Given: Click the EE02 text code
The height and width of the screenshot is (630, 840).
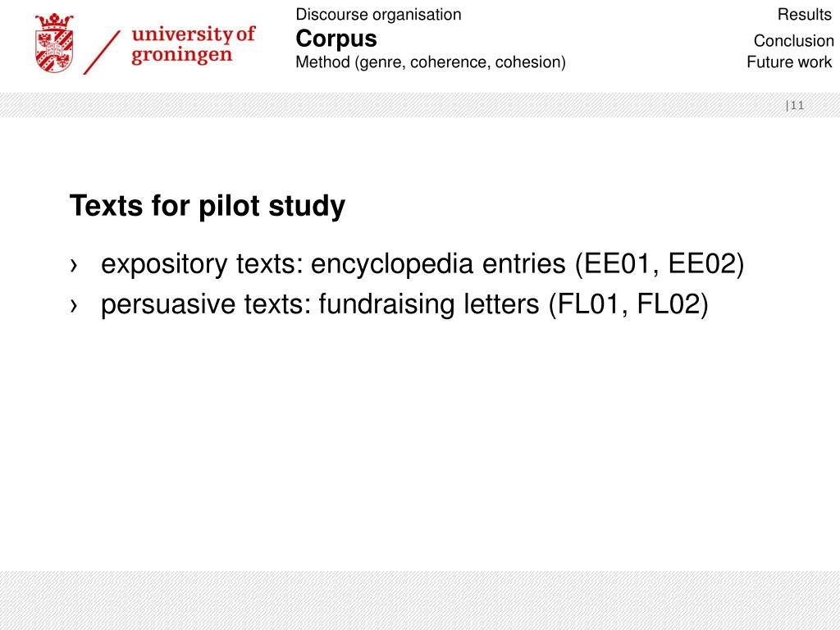Looking at the screenshot, I should point(701,263).
